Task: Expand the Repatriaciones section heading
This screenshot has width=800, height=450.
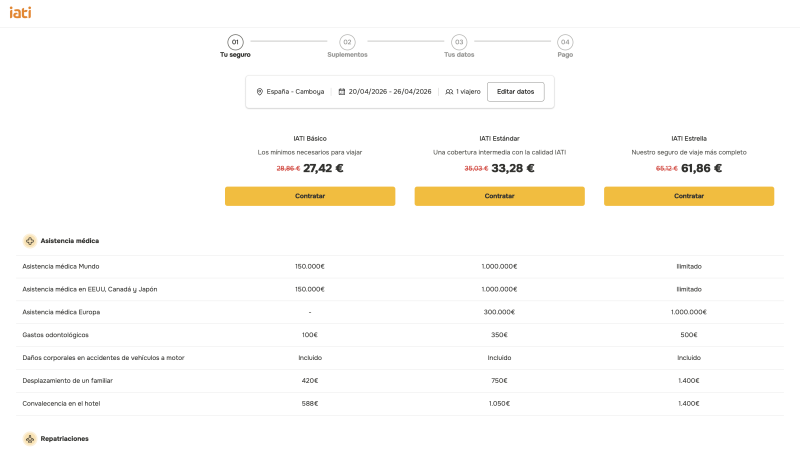Action: pyautogui.click(x=64, y=438)
